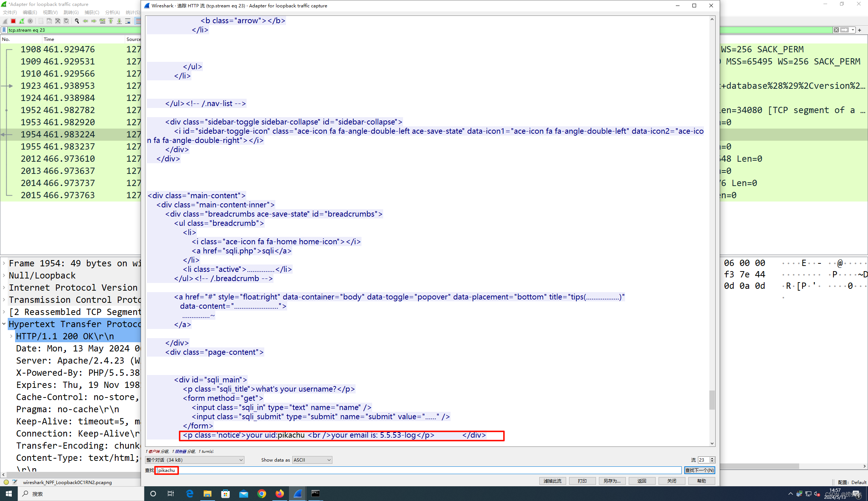Open the 捕获(C) menu
This screenshot has height=501, width=868.
tap(92, 13)
